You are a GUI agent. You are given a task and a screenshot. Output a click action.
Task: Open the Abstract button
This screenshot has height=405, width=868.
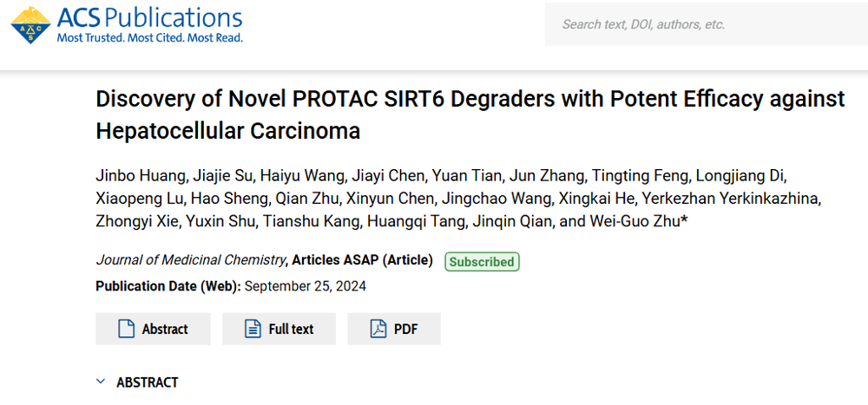pyautogui.click(x=153, y=329)
